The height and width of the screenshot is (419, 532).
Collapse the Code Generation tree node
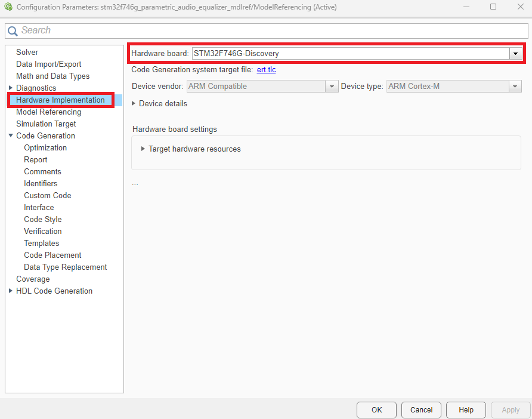[x=10, y=135]
